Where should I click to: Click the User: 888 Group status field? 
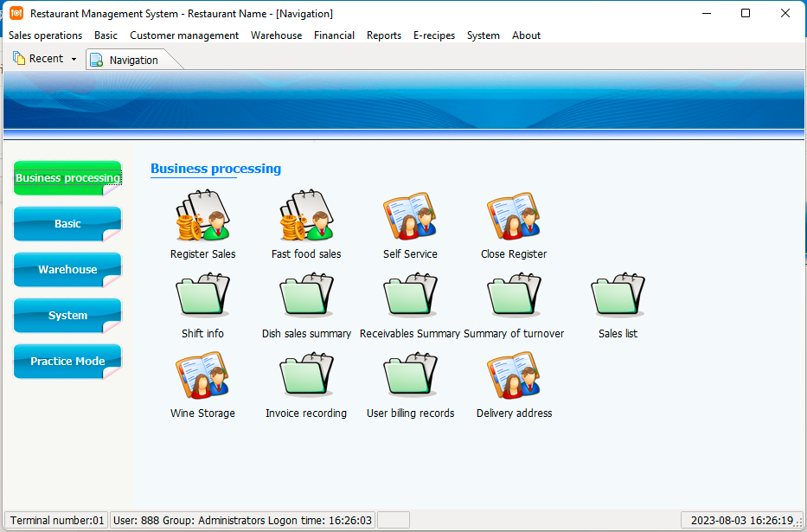click(242, 520)
